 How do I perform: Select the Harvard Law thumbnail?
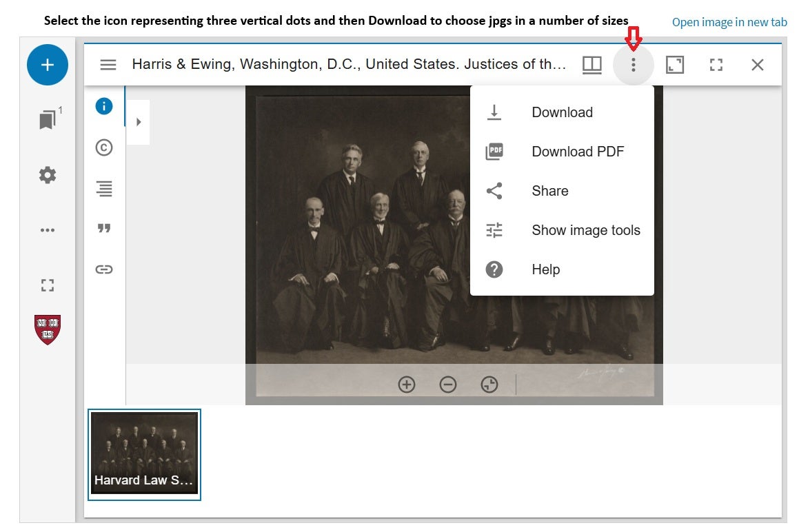click(x=144, y=453)
